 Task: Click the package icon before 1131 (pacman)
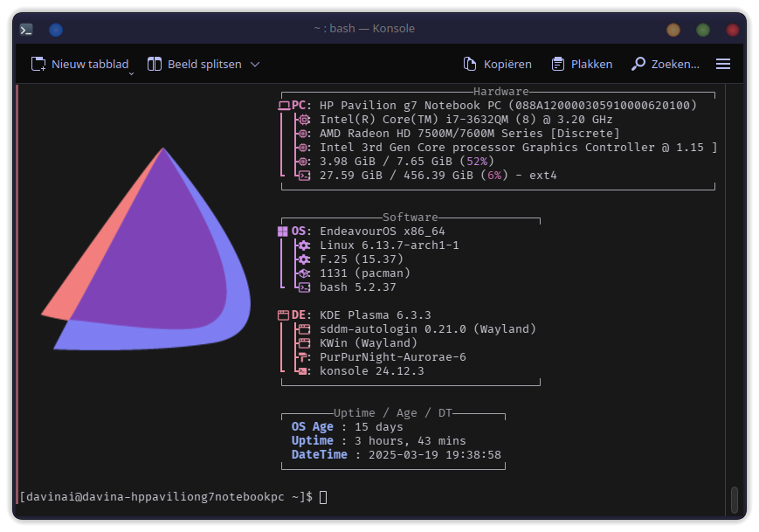pyautogui.click(x=304, y=273)
